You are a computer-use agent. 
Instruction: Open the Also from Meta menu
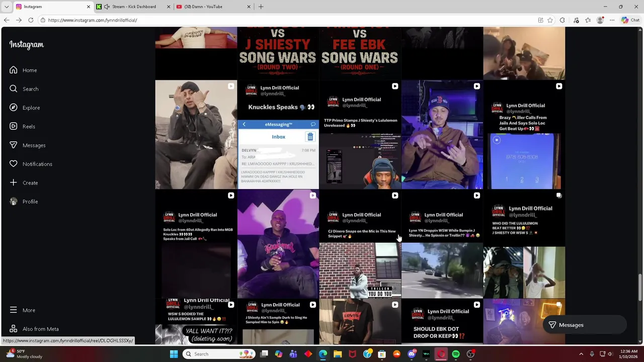click(x=34, y=329)
